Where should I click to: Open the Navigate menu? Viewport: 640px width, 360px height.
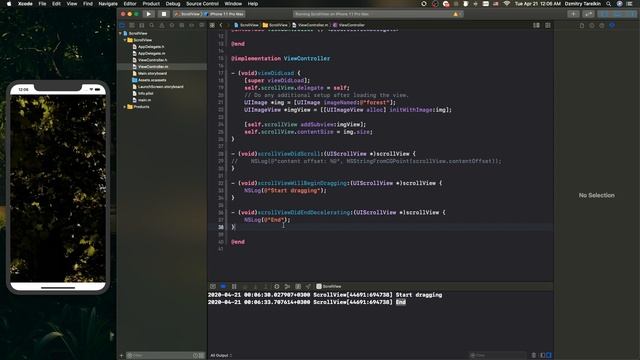108,4
